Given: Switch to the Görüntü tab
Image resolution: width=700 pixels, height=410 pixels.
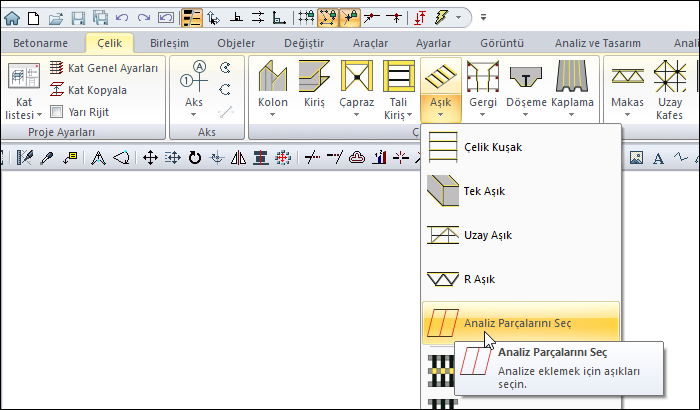Looking at the screenshot, I should point(502,43).
